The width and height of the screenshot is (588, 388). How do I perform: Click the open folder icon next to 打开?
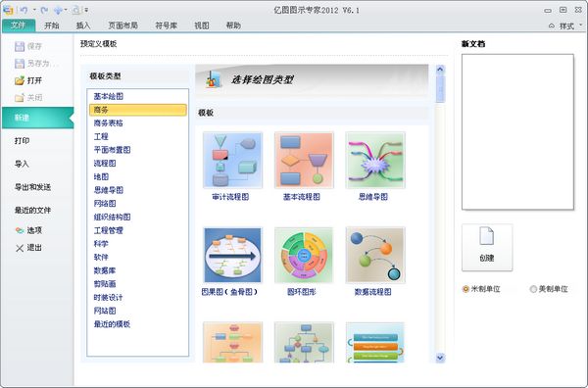20,80
